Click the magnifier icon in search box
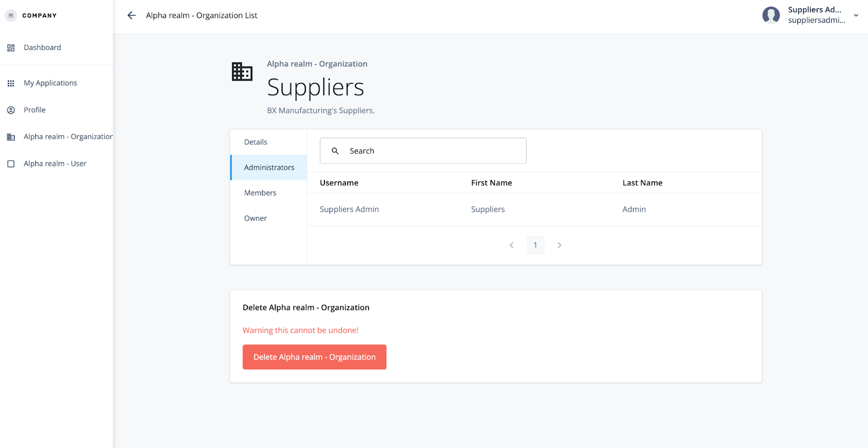This screenshot has width=868, height=448. pos(335,151)
